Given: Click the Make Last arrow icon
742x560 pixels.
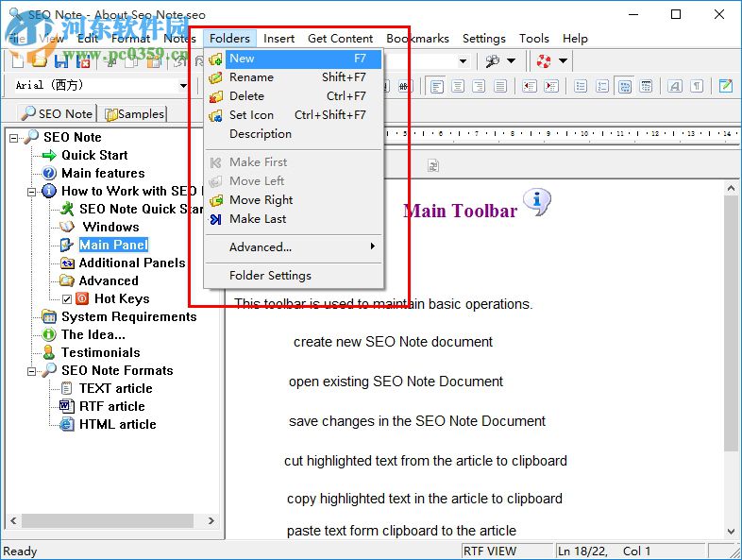Looking at the screenshot, I should pyautogui.click(x=216, y=219).
